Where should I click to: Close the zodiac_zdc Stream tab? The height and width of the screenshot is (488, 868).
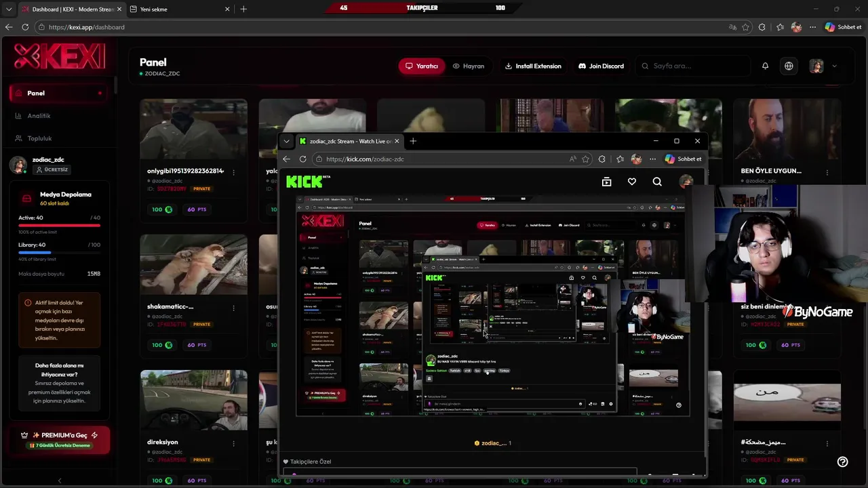[x=397, y=141]
